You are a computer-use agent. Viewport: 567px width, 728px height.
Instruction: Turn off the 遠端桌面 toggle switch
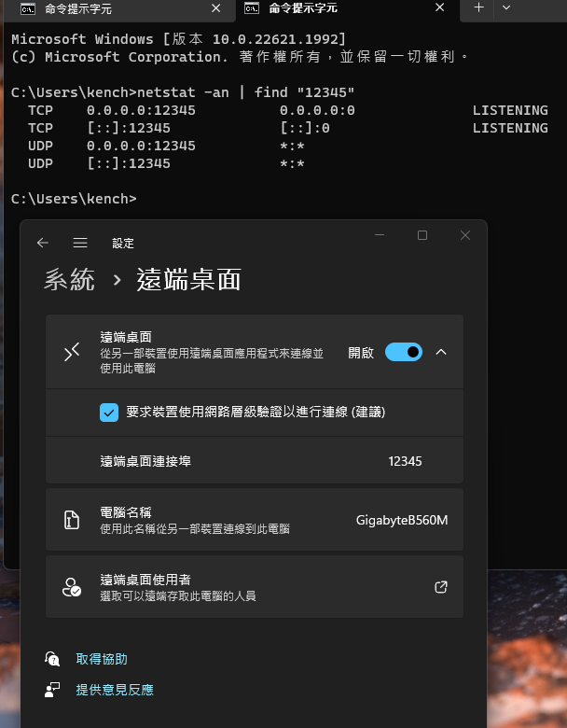point(404,352)
